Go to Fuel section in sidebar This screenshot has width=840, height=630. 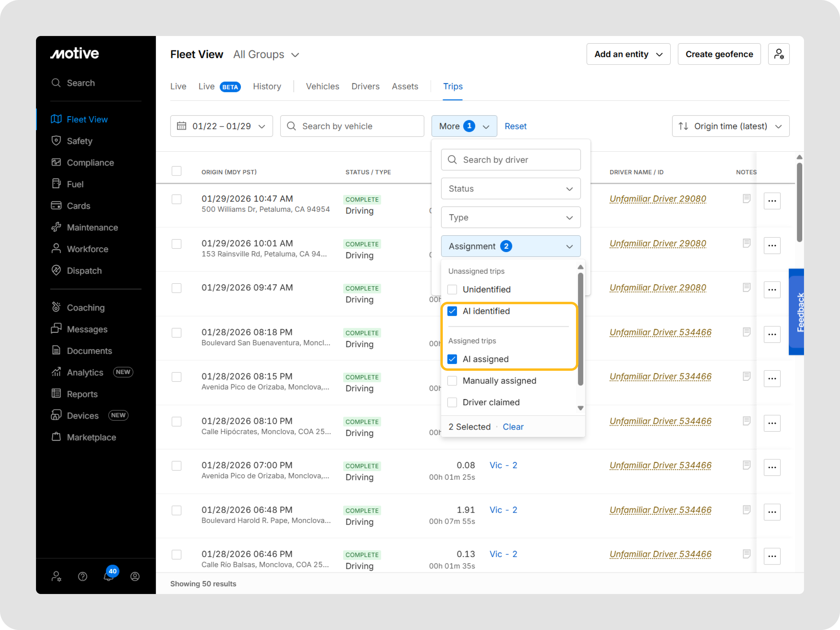75,184
